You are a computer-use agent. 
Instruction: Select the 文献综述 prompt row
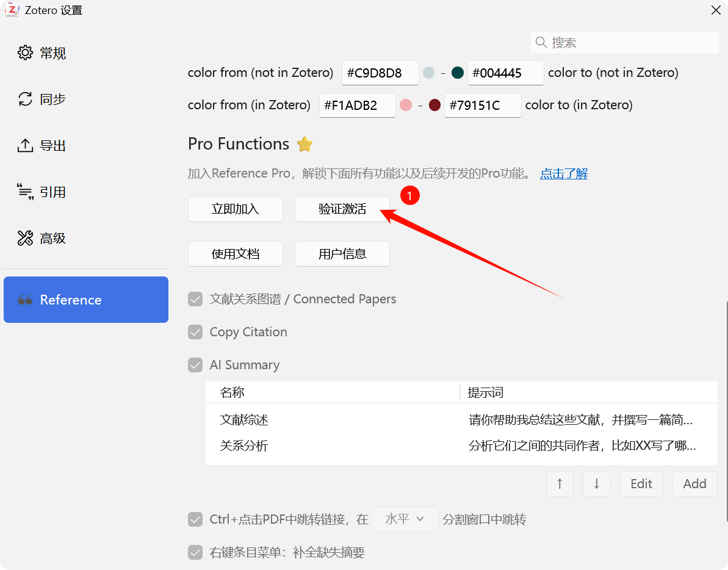pyautogui.click(x=461, y=420)
